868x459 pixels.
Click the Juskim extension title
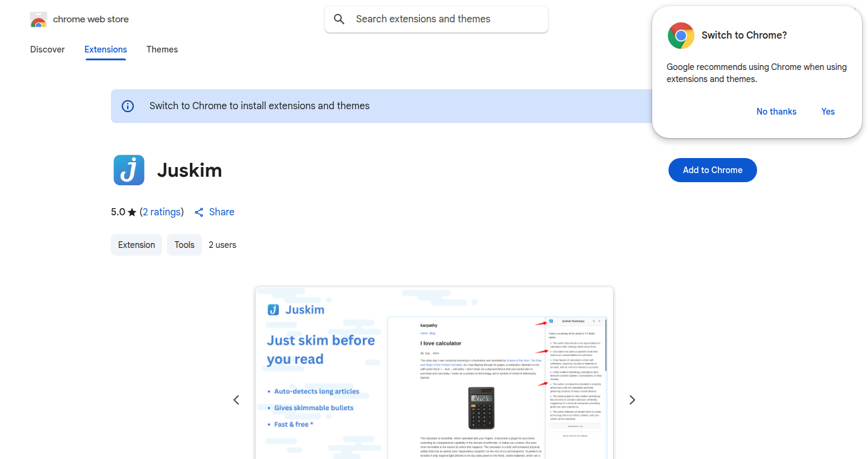[x=190, y=170]
